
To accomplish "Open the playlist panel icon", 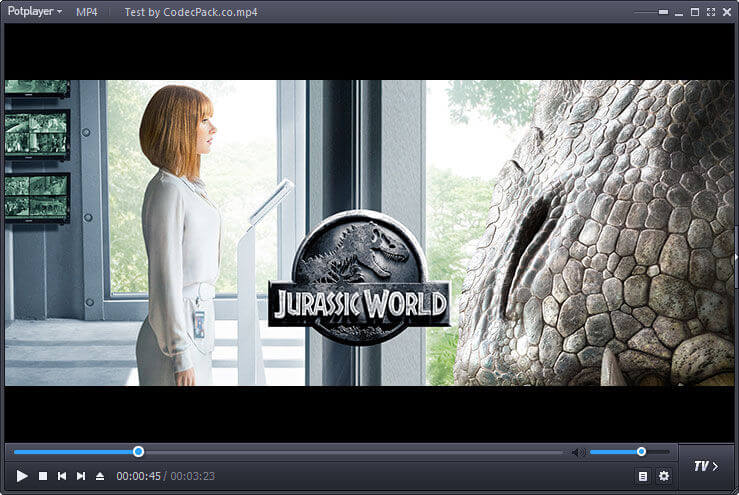I will 642,476.
